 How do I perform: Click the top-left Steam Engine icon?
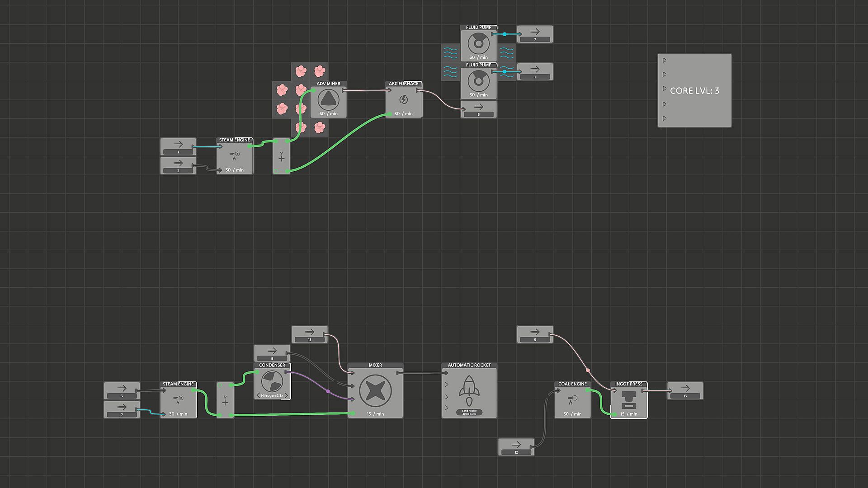[235, 156]
